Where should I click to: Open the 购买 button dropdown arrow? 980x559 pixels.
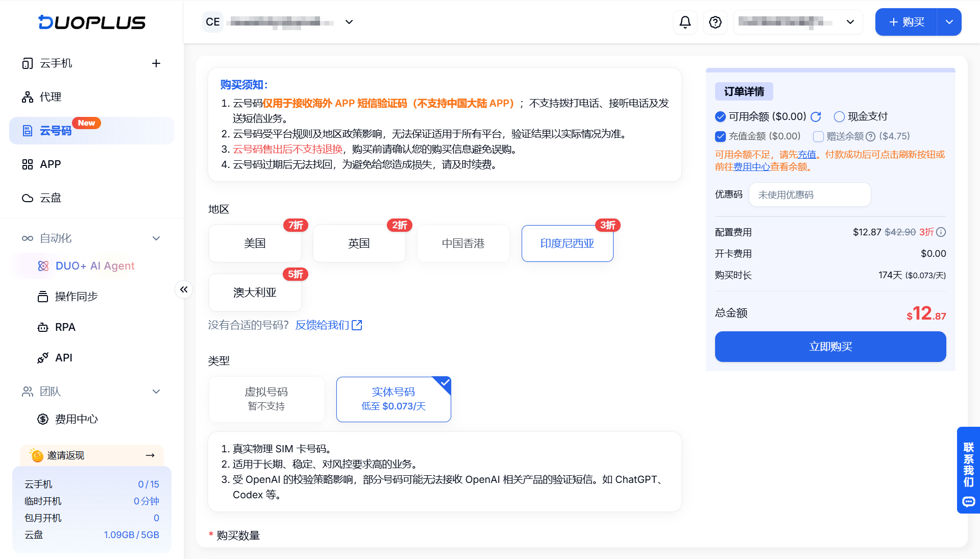[x=949, y=22]
